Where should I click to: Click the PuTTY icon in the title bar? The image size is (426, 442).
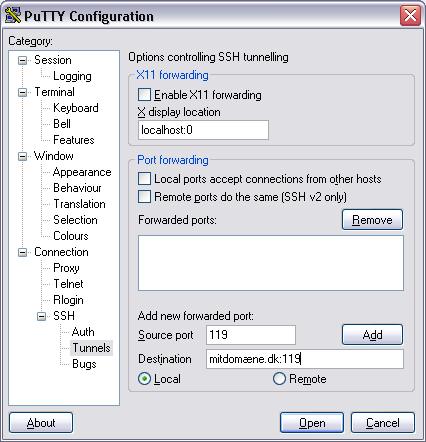click(x=13, y=15)
